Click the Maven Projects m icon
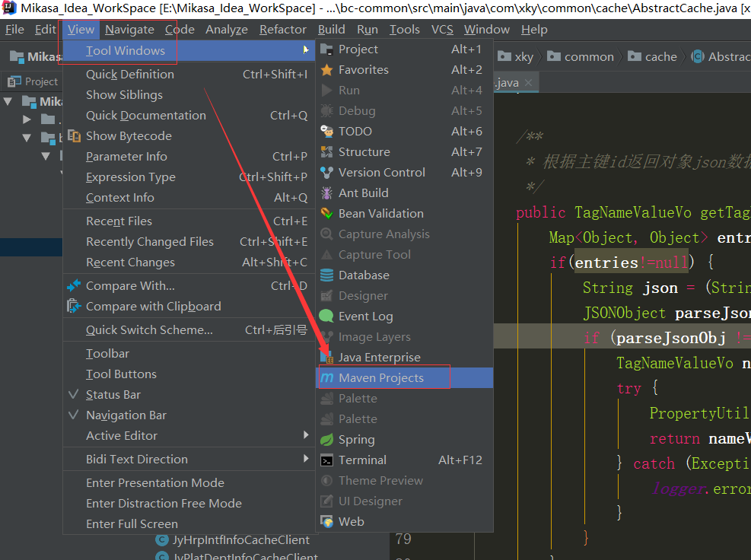 point(326,378)
